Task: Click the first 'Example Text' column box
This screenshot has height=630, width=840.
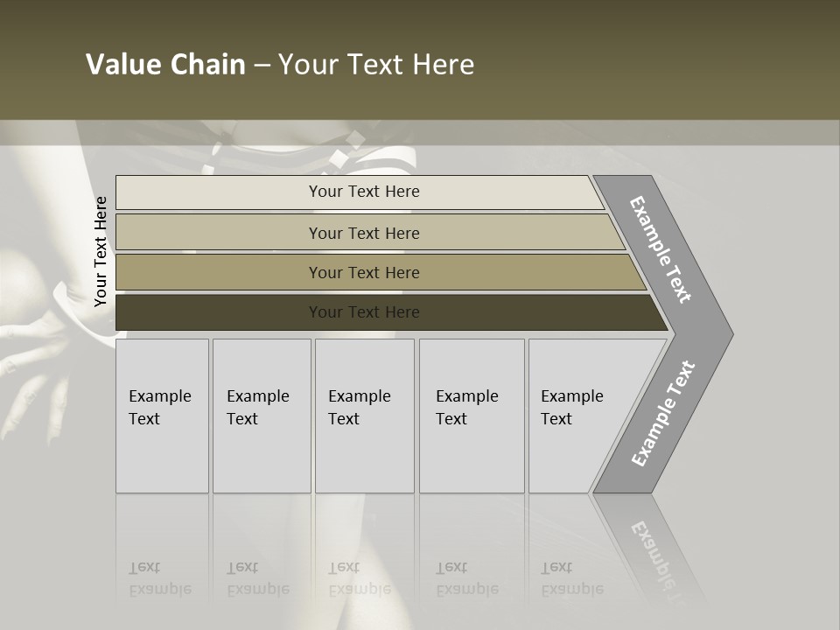Action: click(x=163, y=416)
